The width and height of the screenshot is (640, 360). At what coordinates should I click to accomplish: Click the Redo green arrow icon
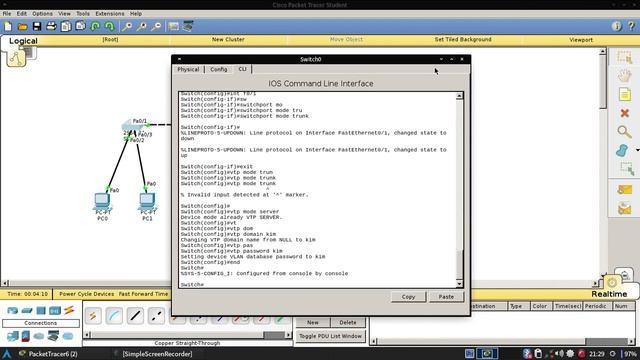[109, 27]
